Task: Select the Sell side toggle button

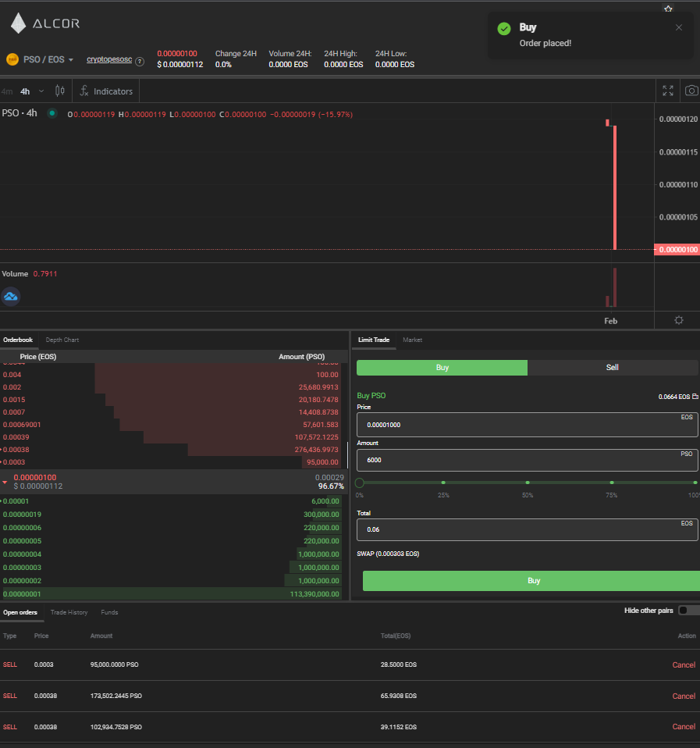Action: [613, 367]
